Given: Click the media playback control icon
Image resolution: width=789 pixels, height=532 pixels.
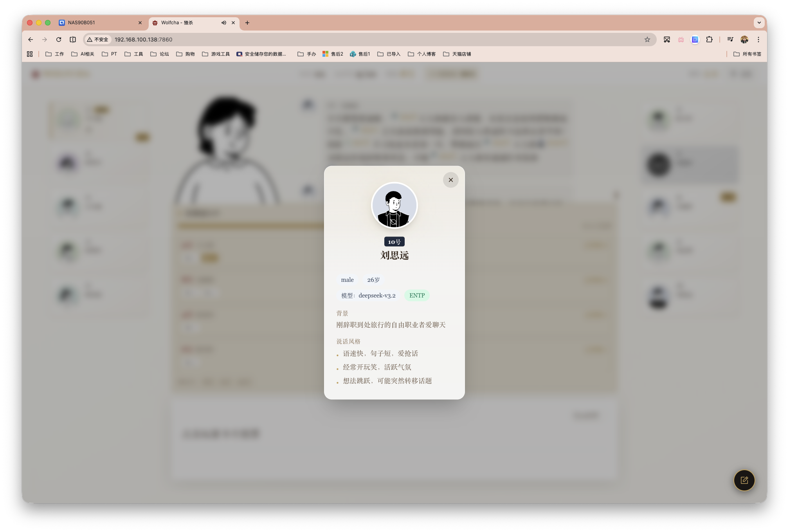Looking at the screenshot, I should (x=730, y=40).
